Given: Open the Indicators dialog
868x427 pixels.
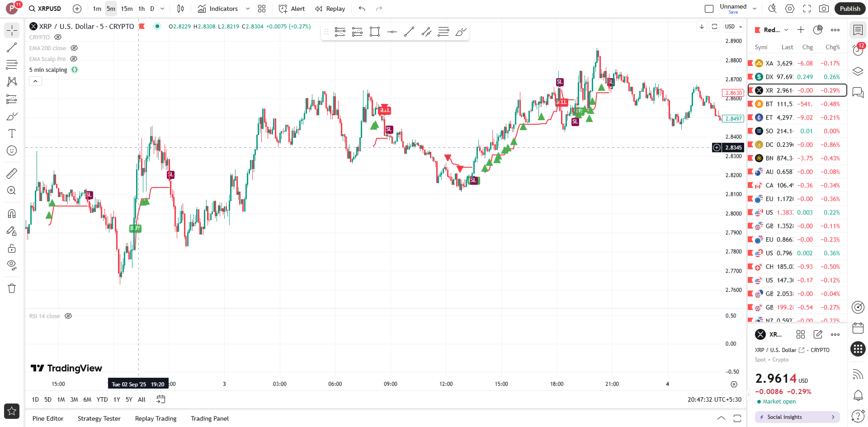Looking at the screenshot, I should (218, 9).
